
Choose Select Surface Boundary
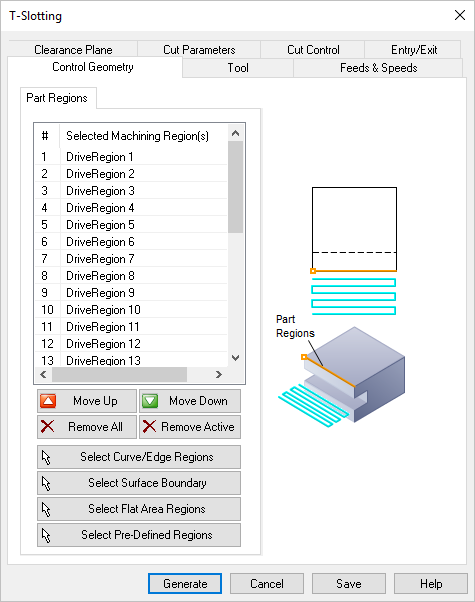[139, 483]
